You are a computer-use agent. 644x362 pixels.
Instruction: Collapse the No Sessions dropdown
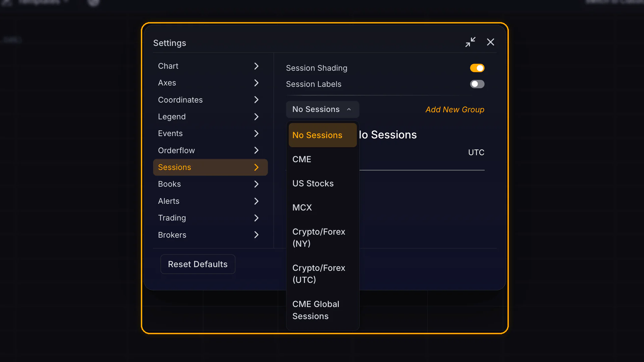tap(322, 109)
